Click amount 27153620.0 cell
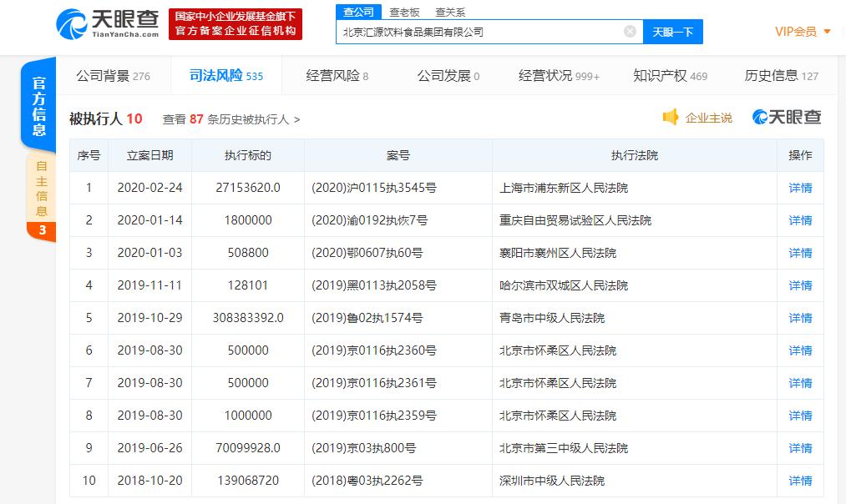The height and width of the screenshot is (504, 846). tap(248, 188)
